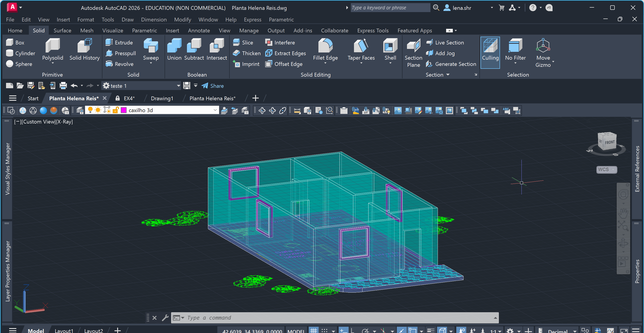Create a Section Plane
644x333 pixels.
(413, 53)
